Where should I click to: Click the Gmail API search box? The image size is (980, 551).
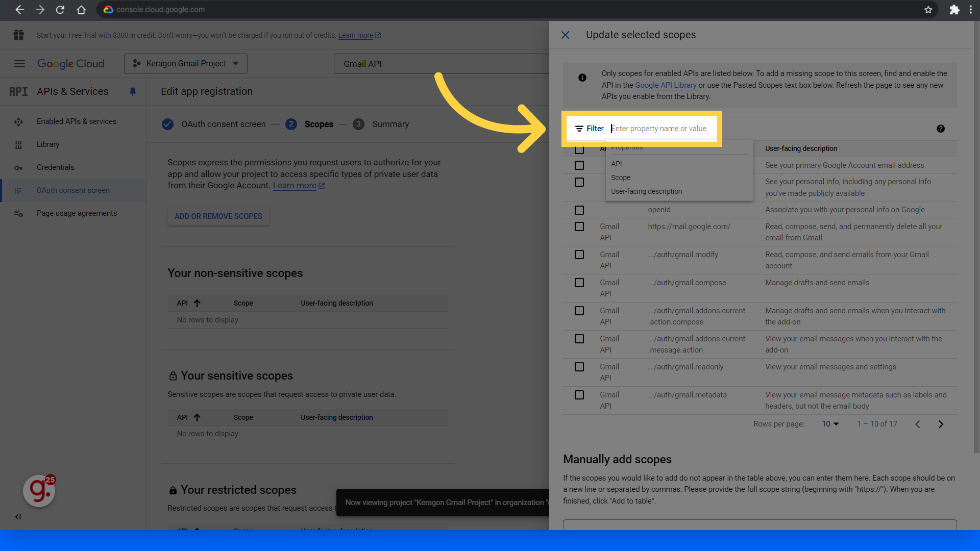click(x=442, y=64)
